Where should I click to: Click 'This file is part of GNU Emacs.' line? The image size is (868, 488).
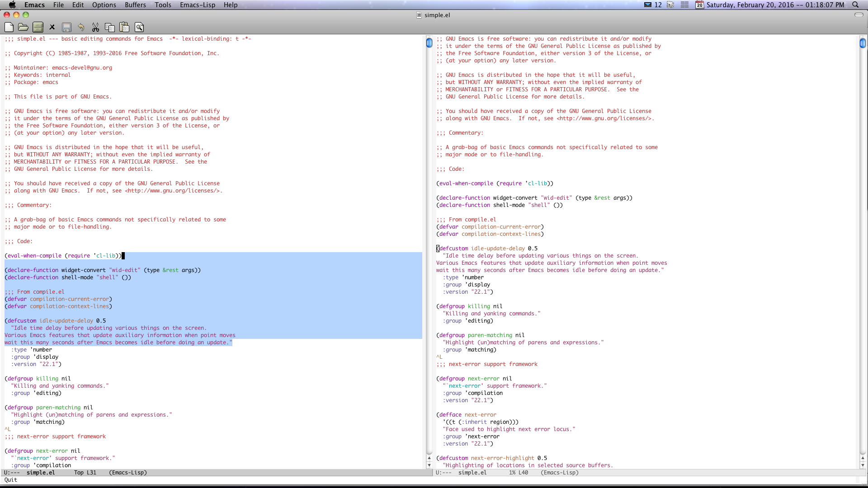(x=58, y=97)
